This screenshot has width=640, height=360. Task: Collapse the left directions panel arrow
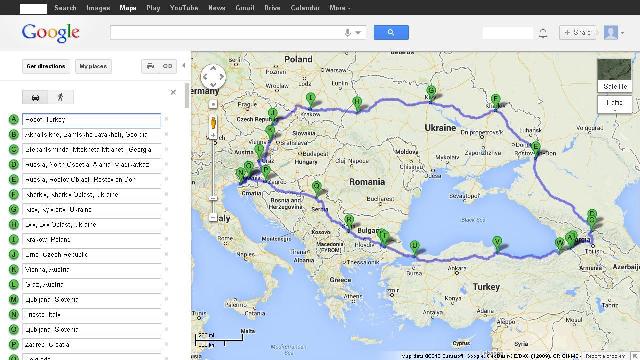[184, 66]
